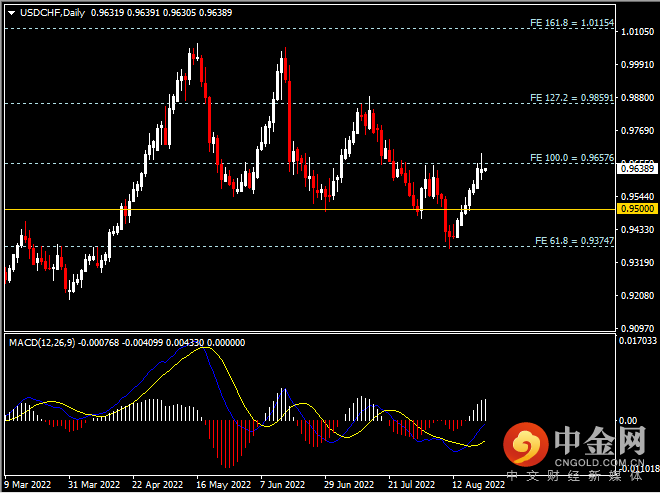
Task: Select the 0.98800 price axis value
Action: coord(638,98)
